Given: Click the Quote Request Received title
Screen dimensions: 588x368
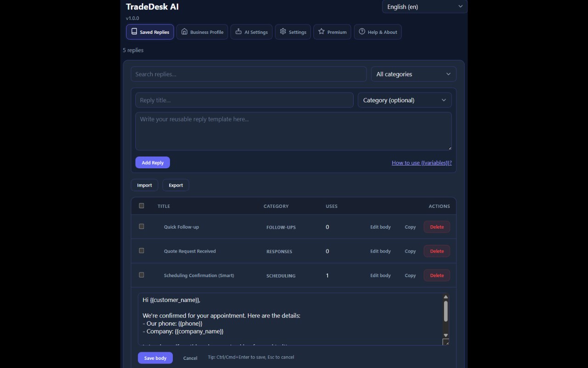Looking at the screenshot, I should tap(190, 251).
